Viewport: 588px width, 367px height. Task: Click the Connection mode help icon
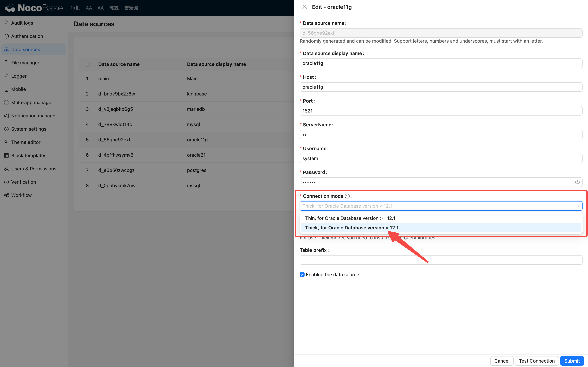pos(347,196)
